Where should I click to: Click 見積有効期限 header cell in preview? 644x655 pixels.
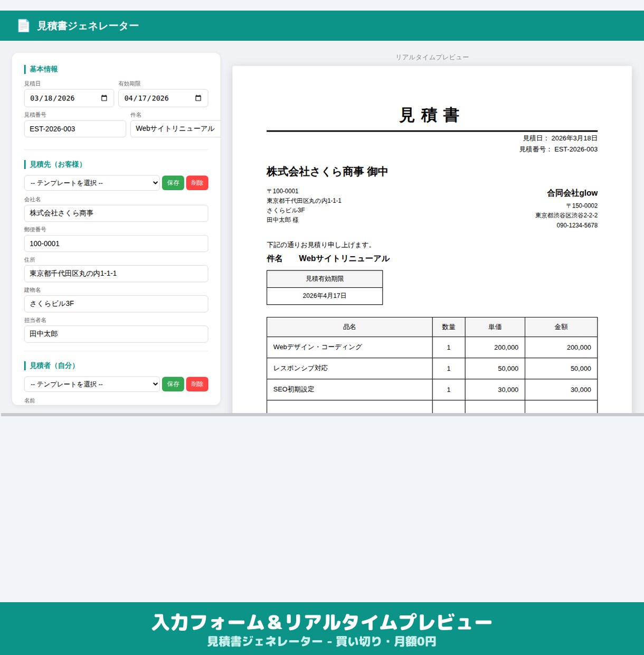coord(325,279)
